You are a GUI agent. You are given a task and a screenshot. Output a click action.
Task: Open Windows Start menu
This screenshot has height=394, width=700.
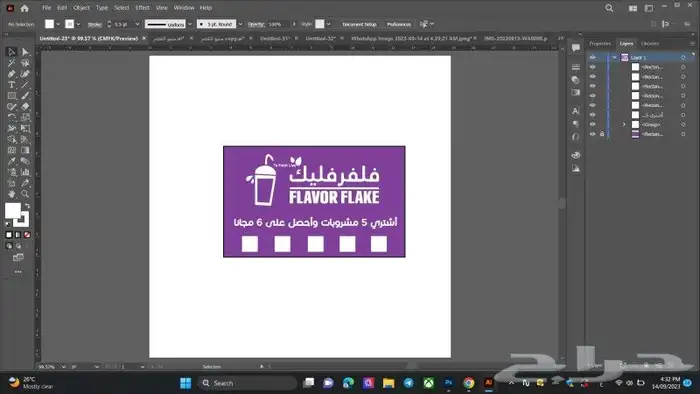coord(185,383)
